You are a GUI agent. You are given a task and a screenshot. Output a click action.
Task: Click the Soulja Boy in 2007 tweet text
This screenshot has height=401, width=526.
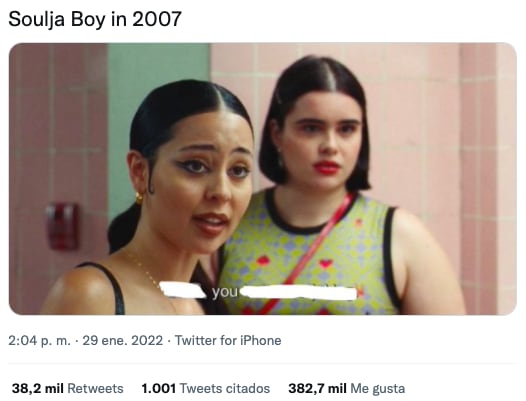coord(95,19)
